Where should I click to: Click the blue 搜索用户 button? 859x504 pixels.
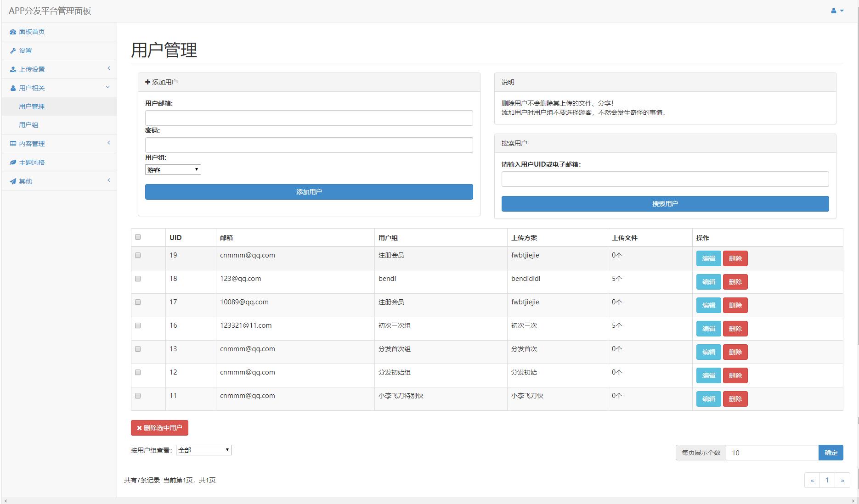click(665, 204)
